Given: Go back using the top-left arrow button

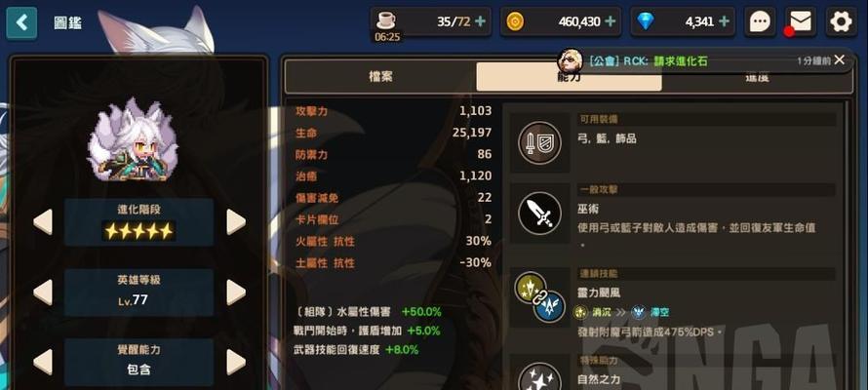Looking at the screenshot, I should (x=21, y=22).
